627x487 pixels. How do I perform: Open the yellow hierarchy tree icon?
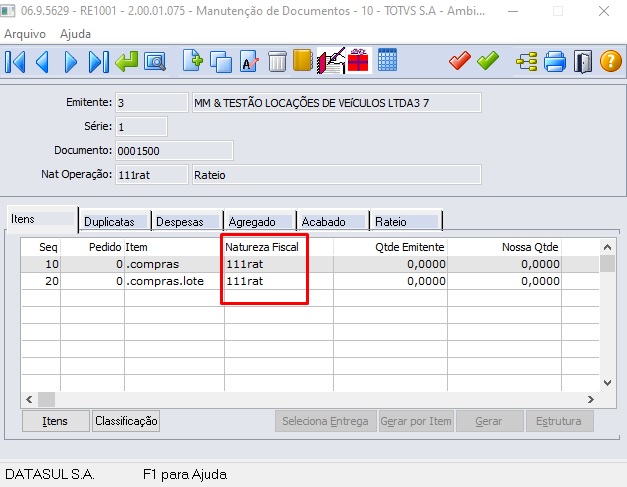coord(526,62)
